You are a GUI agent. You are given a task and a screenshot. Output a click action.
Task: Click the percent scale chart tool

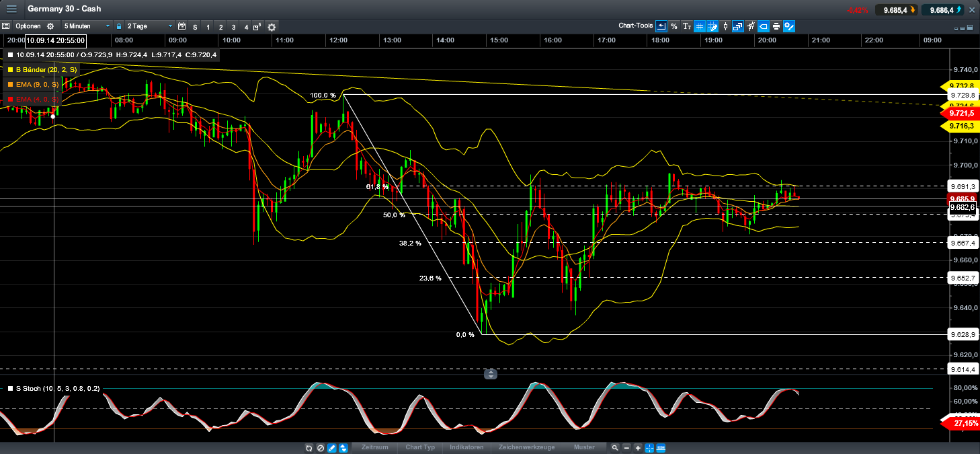(x=673, y=26)
